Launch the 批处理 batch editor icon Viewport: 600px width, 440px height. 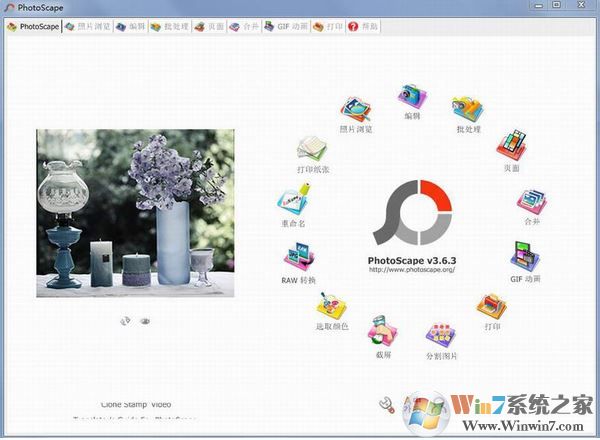coord(467,109)
